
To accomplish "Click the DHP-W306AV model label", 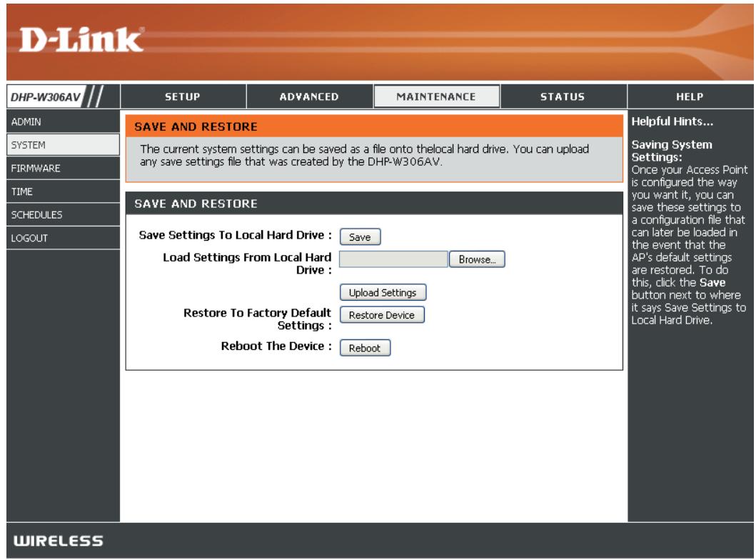I will tap(46, 97).
